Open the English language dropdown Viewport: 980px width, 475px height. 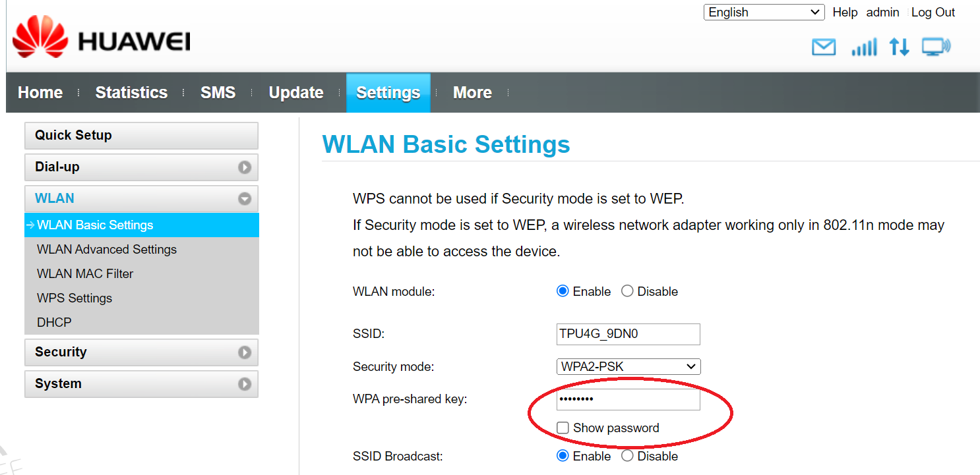(x=764, y=13)
